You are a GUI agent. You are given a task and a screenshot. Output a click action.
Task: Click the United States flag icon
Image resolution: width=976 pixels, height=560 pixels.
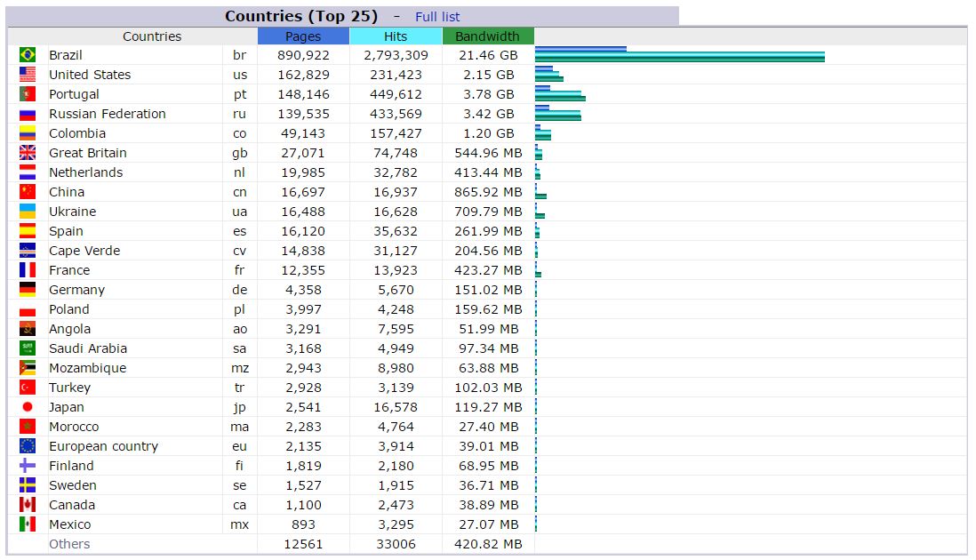(28, 75)
